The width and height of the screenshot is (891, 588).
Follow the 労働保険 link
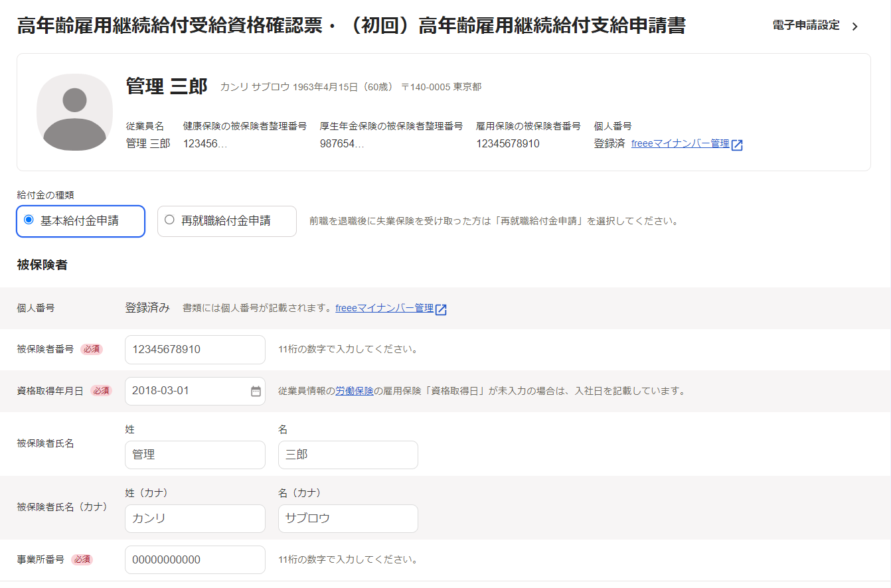pyautogui.click(x=355, y=391)
